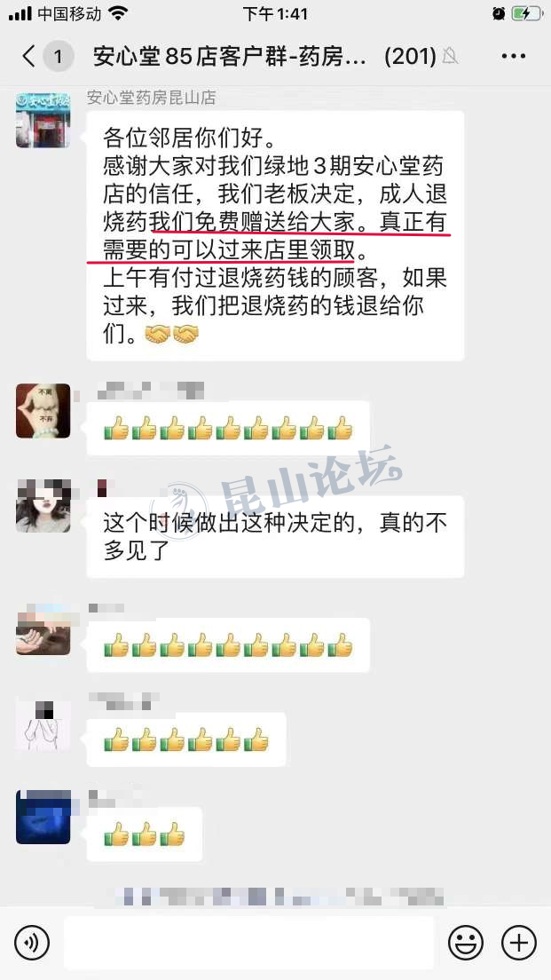
Task: Tap the alarm clock status bar icon
Action: (499, 13)
